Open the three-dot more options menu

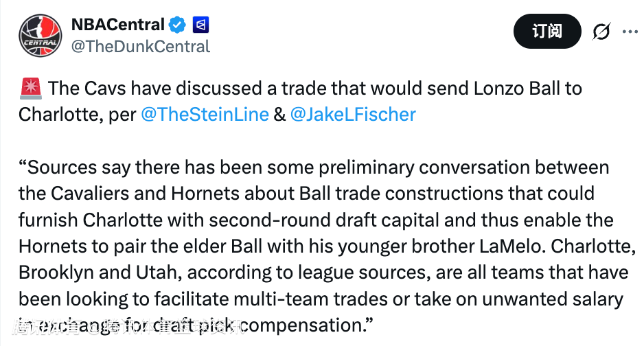tap(630, 32)
